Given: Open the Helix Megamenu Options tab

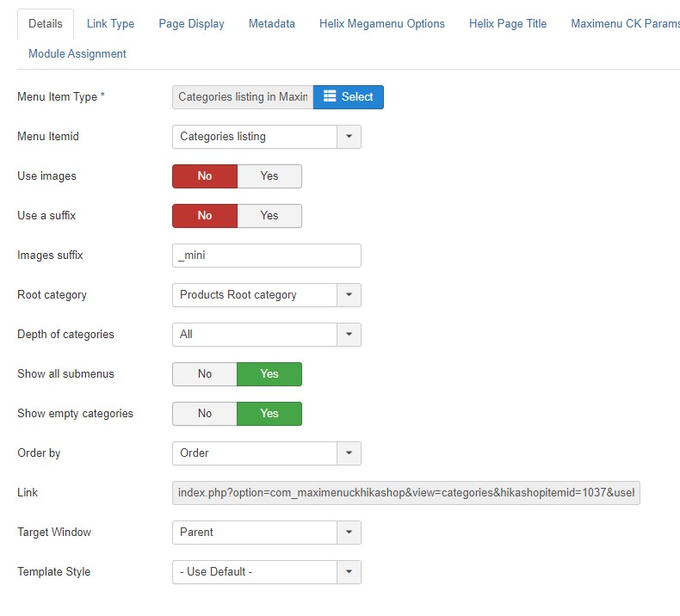Looking at the screenshot, I should pyautogui.click(x=381, y=24).
